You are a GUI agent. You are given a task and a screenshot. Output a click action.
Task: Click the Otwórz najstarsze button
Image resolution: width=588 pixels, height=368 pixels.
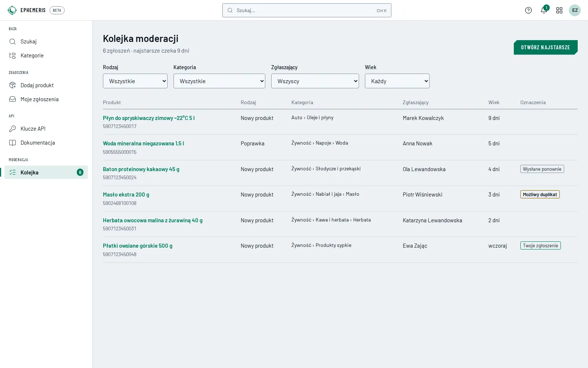[546, 47]
